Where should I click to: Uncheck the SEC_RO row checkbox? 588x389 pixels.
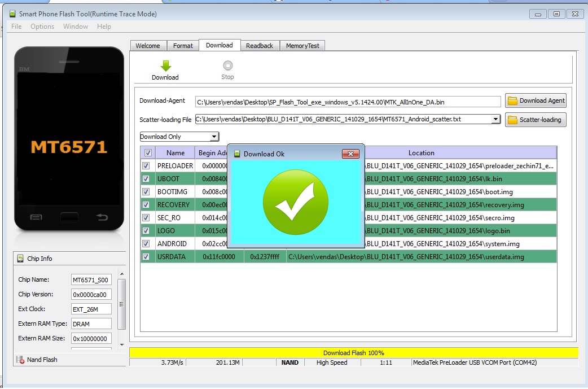click(146, 217)
